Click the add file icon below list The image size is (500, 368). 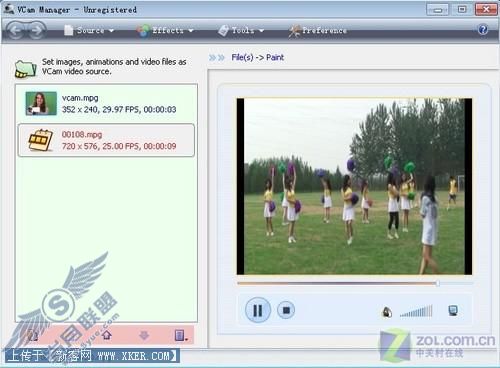(x=32, y=335)
